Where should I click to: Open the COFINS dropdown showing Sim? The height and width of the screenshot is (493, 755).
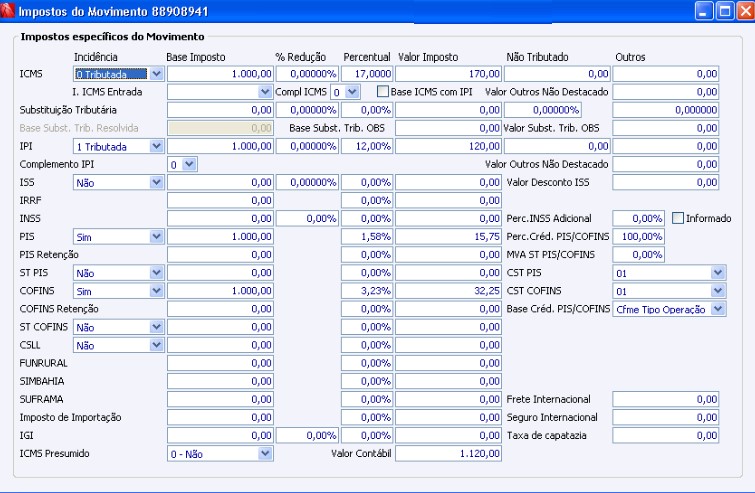tap(156, 291)
